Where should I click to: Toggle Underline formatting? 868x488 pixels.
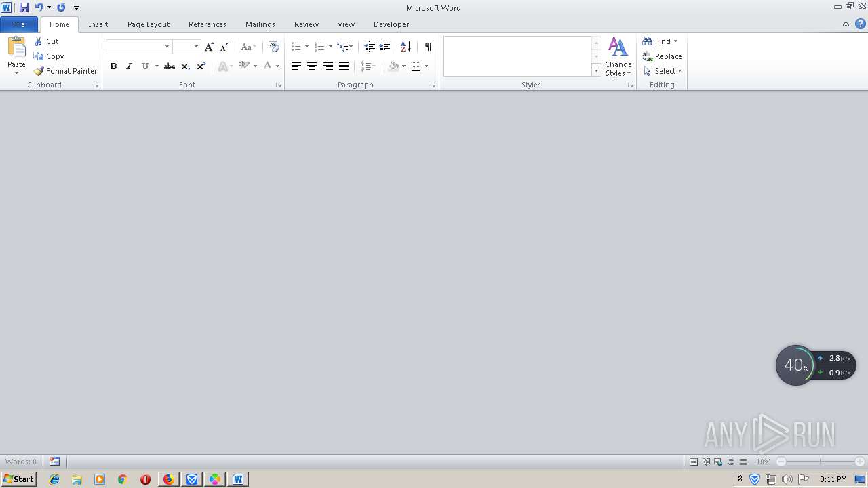point(144,66)
